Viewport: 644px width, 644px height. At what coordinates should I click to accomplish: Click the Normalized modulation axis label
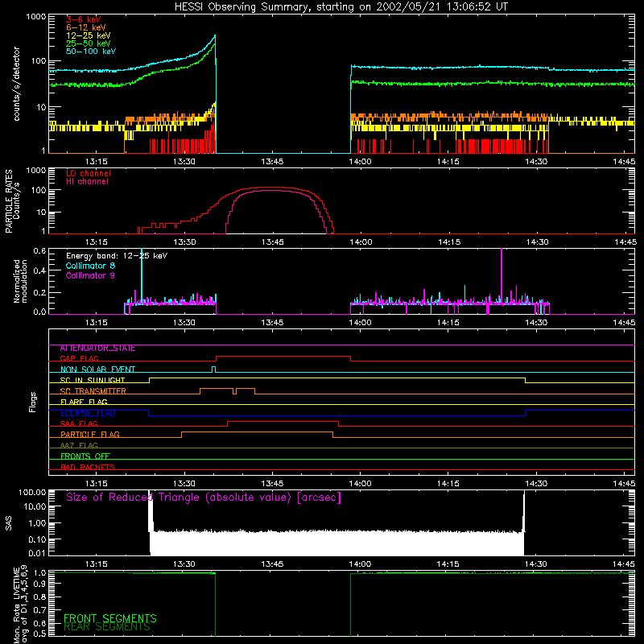click(x=21, y=281)
